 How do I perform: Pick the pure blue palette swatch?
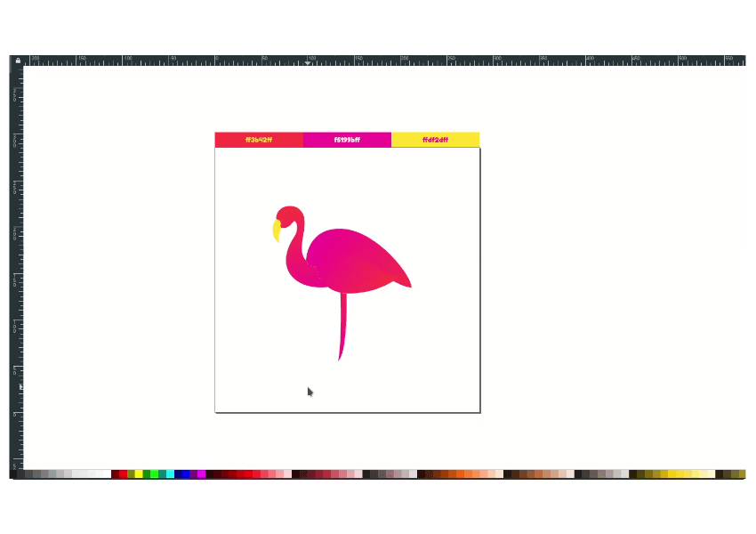click(x=186, y=474)
